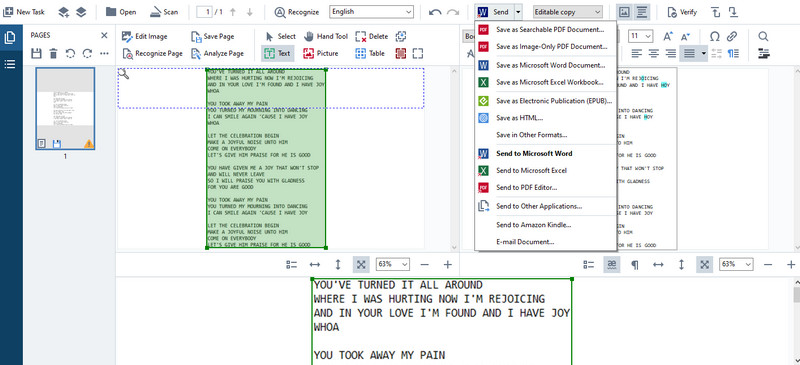Go to previous page with up arrow
800x365 pixels.
point(233,12)
